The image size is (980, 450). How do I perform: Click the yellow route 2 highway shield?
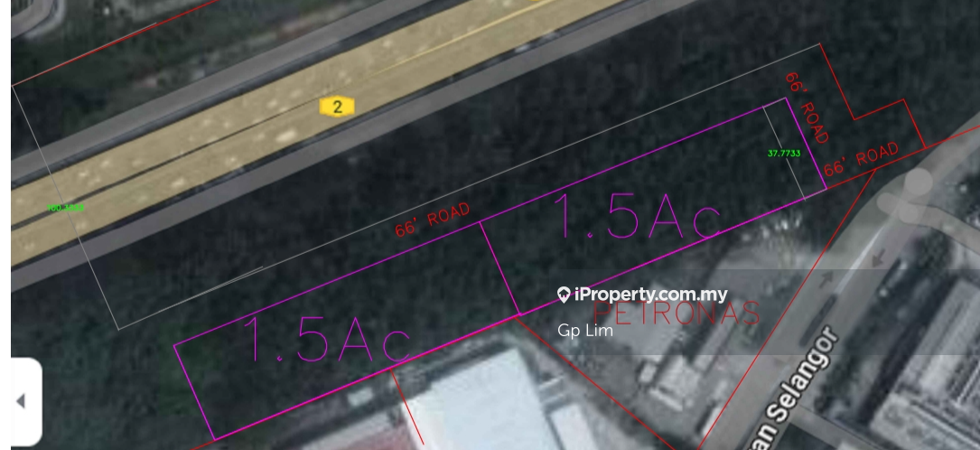(x=337, y=107)
